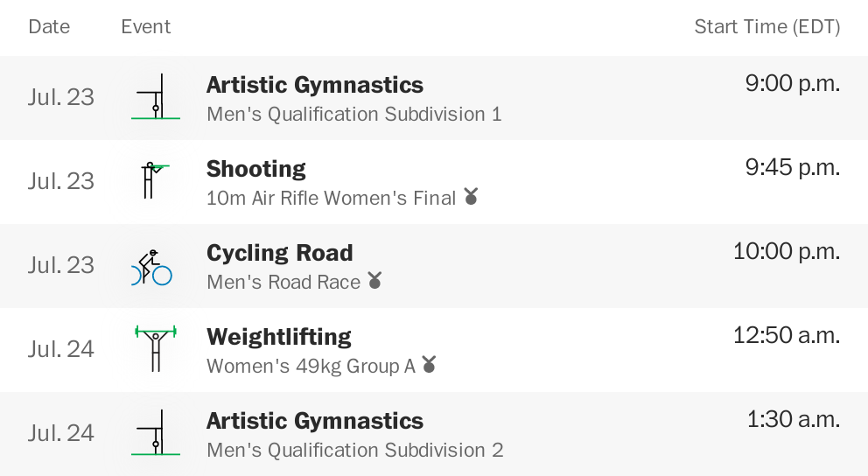Click the Cycling Road bicycle icon
This screenshot has height=476, width=868.
pyautogui.click(x=152, y=266)
